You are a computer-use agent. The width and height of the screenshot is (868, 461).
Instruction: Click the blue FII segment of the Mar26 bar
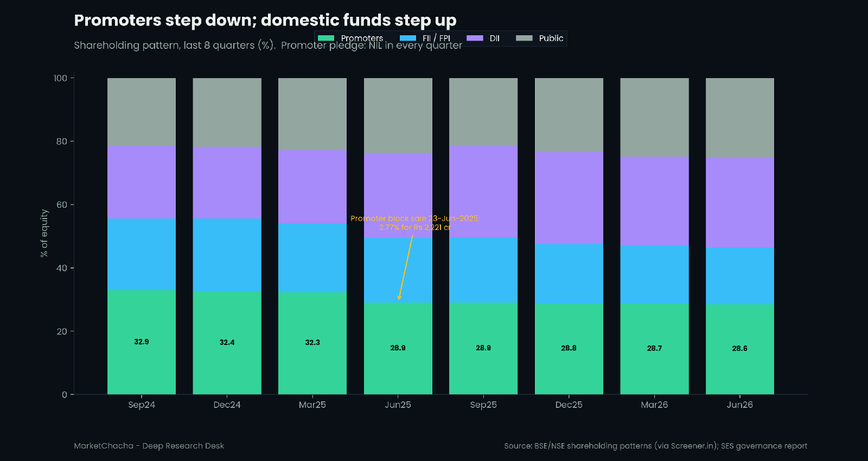[654, 275]
